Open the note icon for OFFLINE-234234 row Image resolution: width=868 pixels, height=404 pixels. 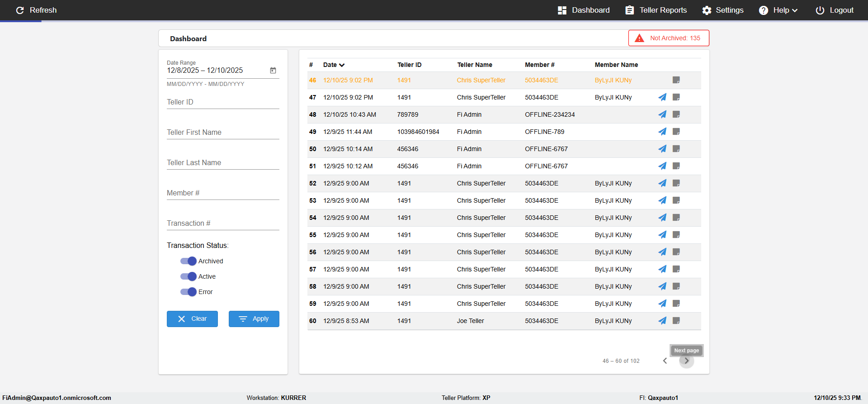tap(676, 114)
